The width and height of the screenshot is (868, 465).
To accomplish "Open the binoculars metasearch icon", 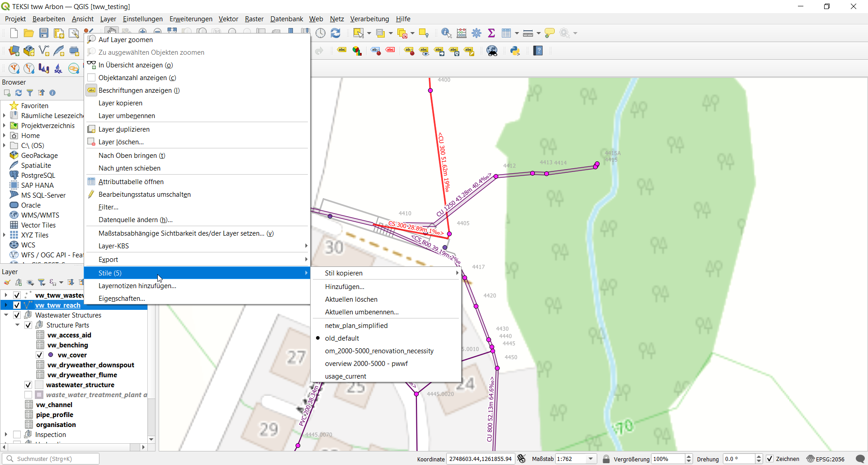I will pos(492,51).
